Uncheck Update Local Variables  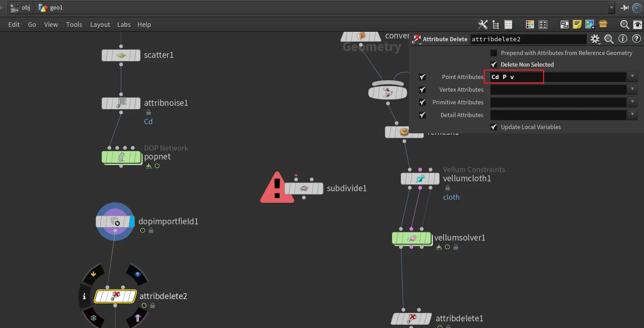pyautogui.click(x=494, y=127)
